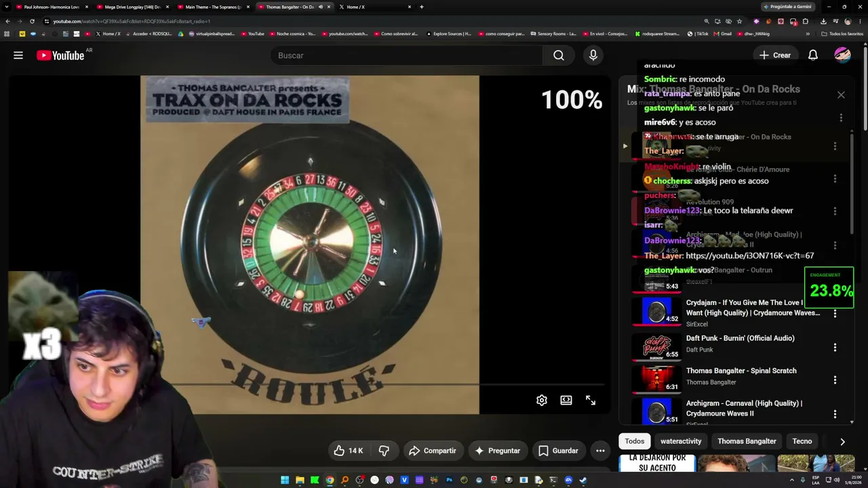
Task: Open options for the Spinal Scratch entry
Action: 835,380
